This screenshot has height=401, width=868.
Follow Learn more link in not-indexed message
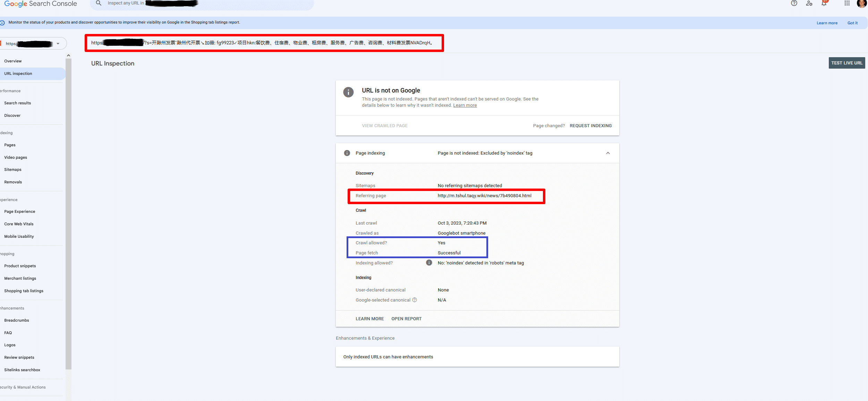465,105
